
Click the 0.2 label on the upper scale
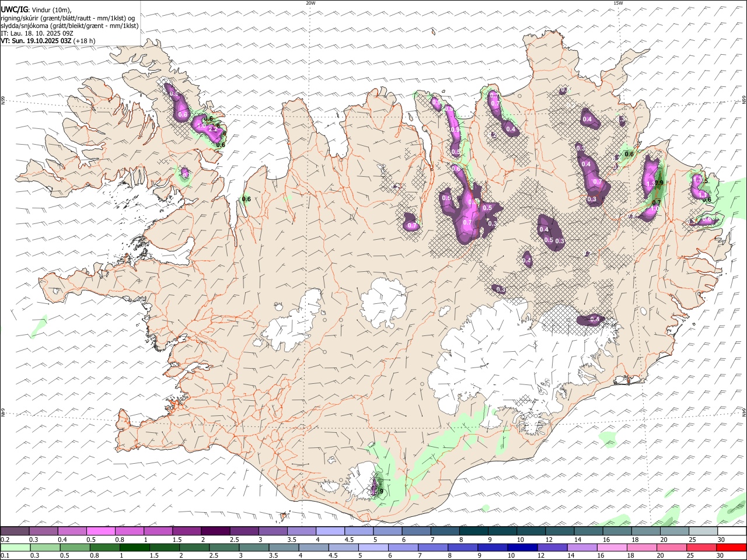[x=5, y=540]
